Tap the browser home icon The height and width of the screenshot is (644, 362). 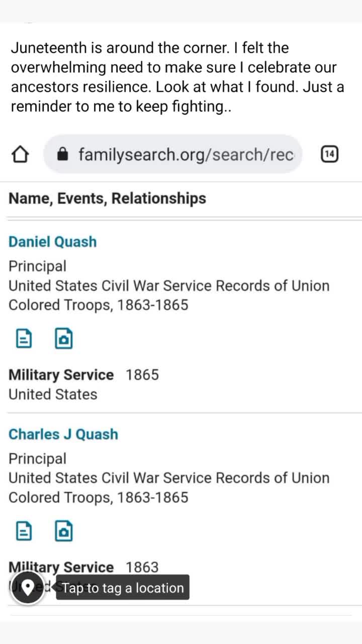[x=20, y=154]
